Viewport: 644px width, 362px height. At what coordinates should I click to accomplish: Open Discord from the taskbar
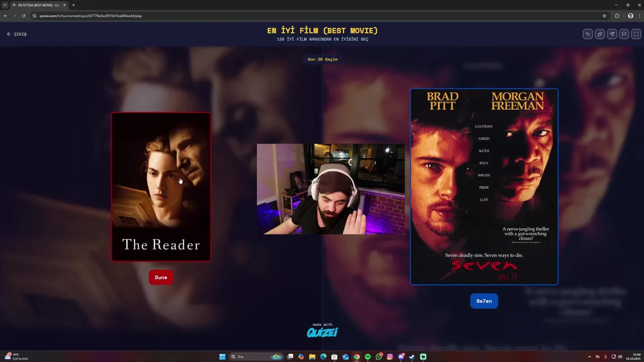pos(401,356)
